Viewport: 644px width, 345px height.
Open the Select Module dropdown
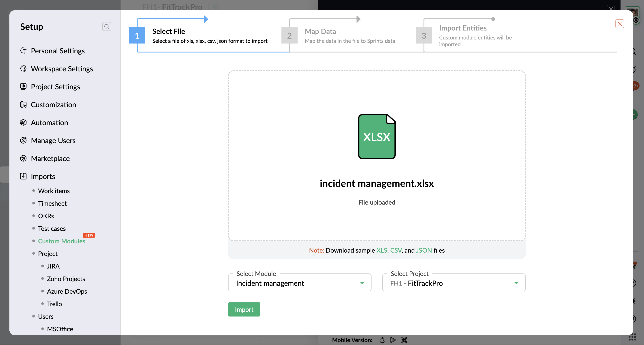pos(300,283)
